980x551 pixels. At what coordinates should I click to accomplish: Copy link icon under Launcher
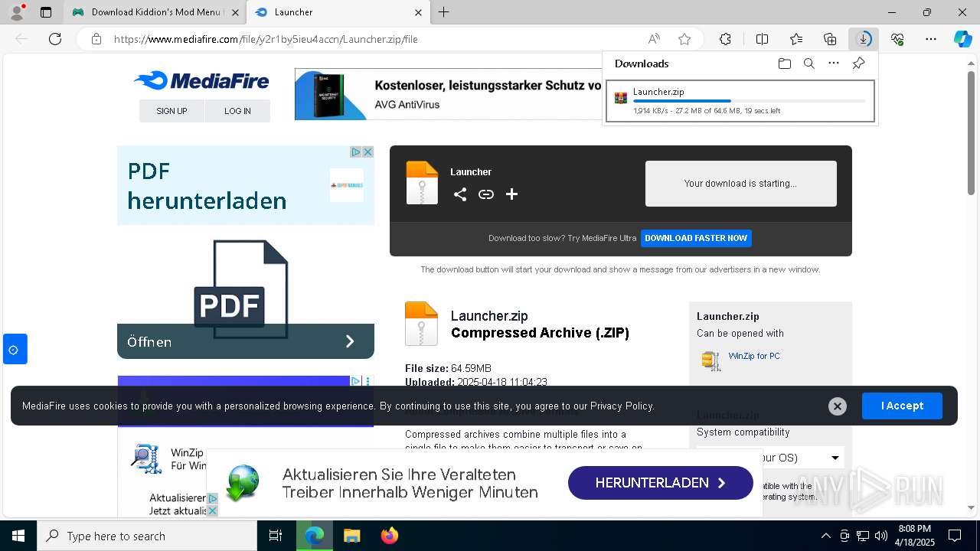[486, 194]
